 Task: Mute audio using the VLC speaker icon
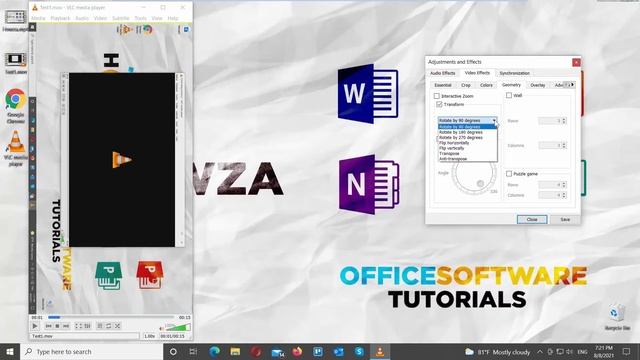point(162,328)
